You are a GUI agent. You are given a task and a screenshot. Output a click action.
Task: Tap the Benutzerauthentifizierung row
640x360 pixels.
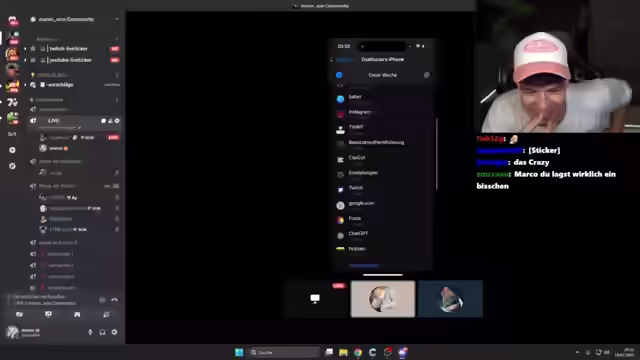[382, 144]
